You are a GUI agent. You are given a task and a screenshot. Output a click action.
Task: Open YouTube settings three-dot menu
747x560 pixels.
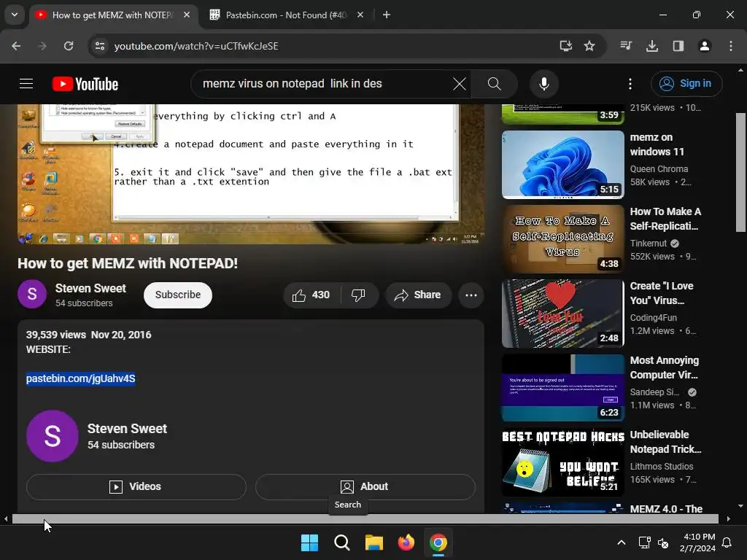point(630,84)
